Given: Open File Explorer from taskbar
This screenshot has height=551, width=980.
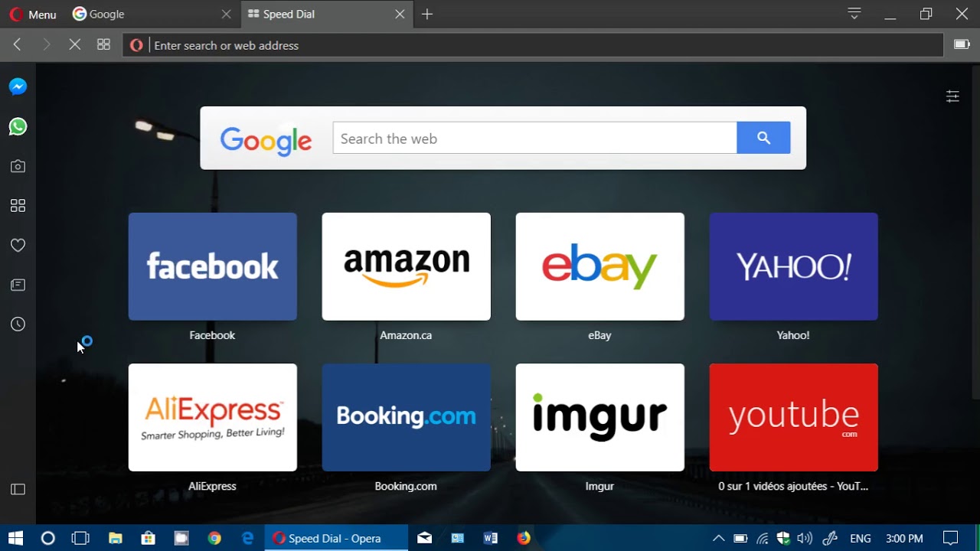Looking at the screenshot, I should tap(115, 538).
